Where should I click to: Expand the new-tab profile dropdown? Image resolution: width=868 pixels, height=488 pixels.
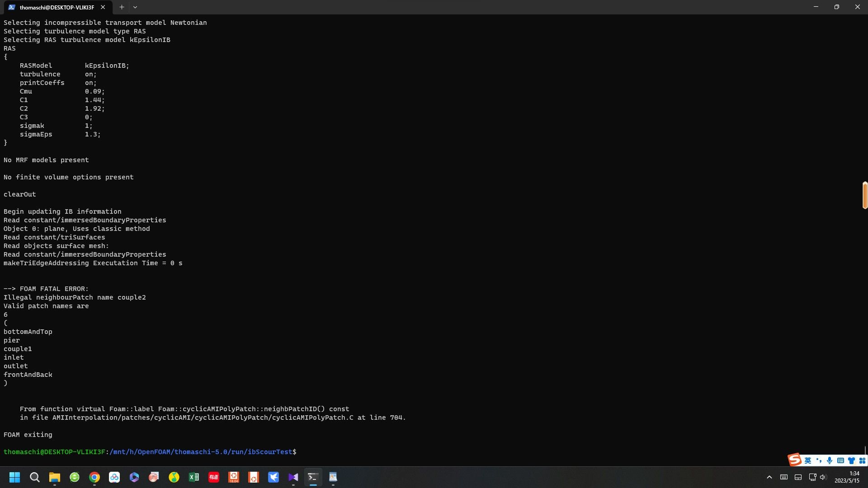[135, 7]
